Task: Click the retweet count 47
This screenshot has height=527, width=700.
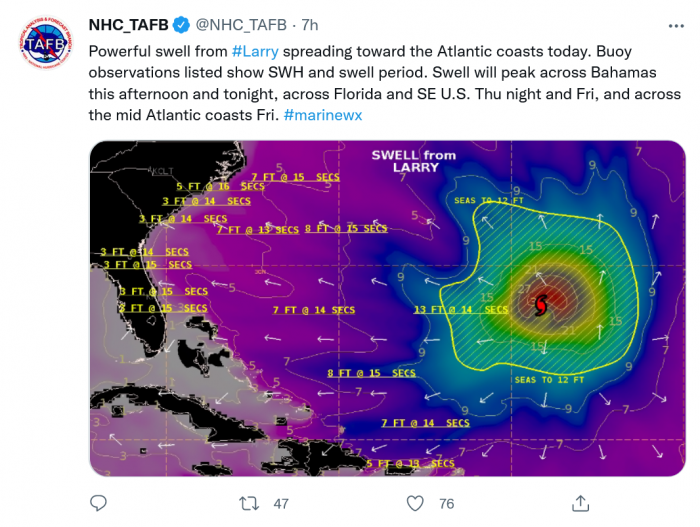Action: (x=281, y=503)
